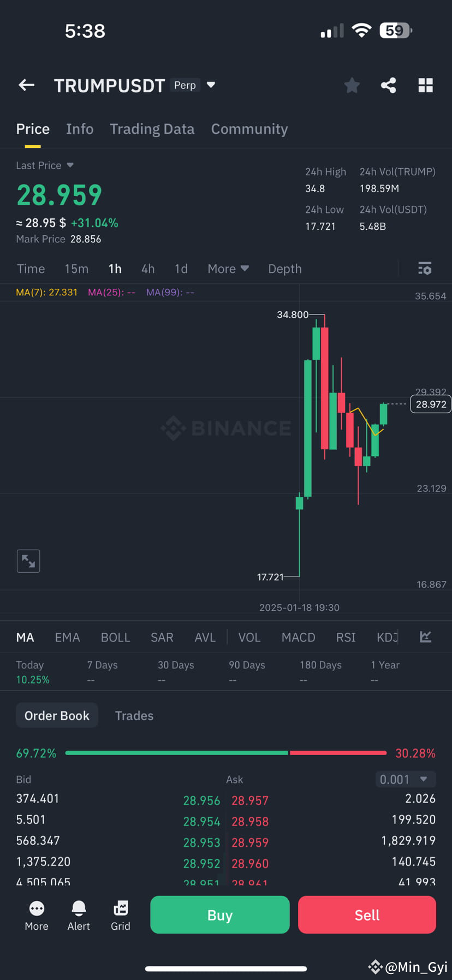Open the share options icon
The image size is (452, 980).
pos(389,85)
